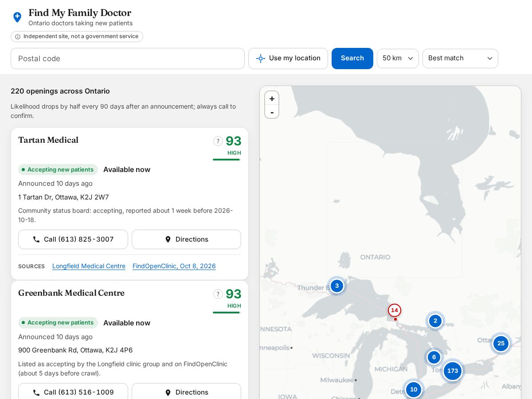Click the map cluster marker labeled 3
Image resolution: width=532 pixels, height=399 pixels.
(337, 286)
